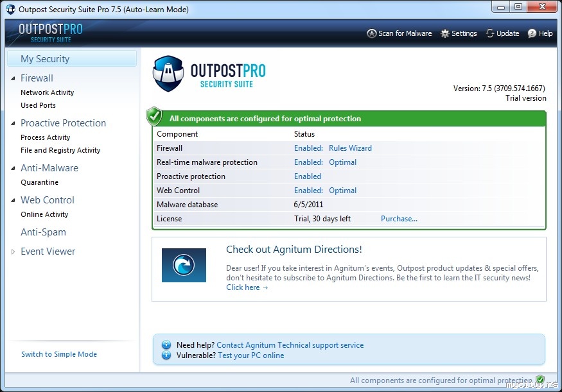The width and height of the screenshot is (562, 392).
Task: Open Process Activity view
Action: coord(45,137)
